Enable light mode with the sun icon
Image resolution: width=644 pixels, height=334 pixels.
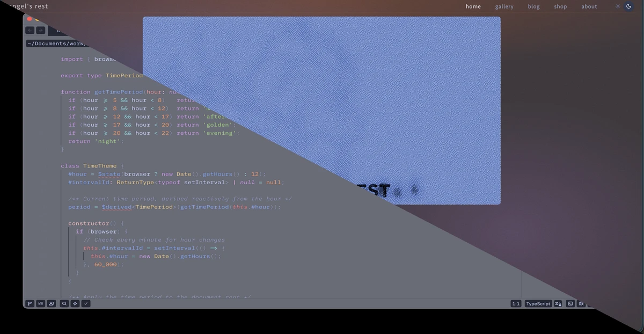click(617, 6)
